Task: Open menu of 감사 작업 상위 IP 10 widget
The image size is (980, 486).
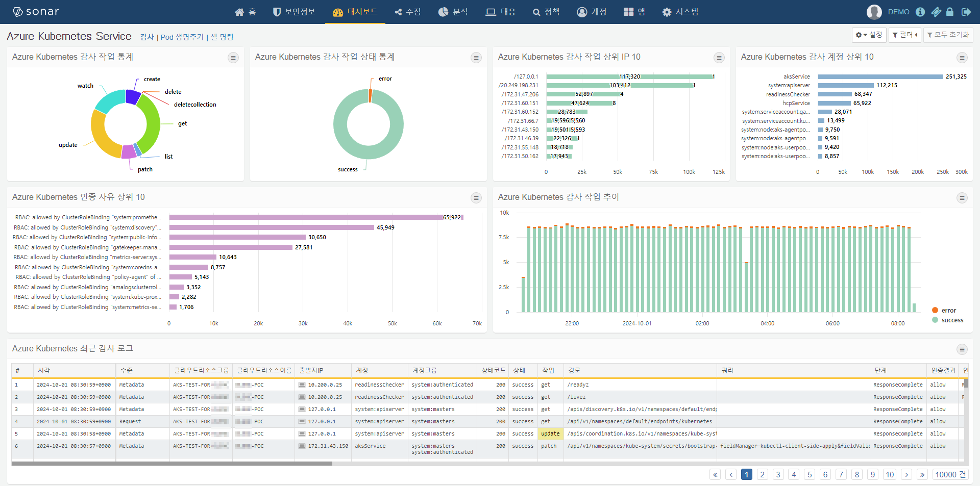Action: [x=719, y=58]
